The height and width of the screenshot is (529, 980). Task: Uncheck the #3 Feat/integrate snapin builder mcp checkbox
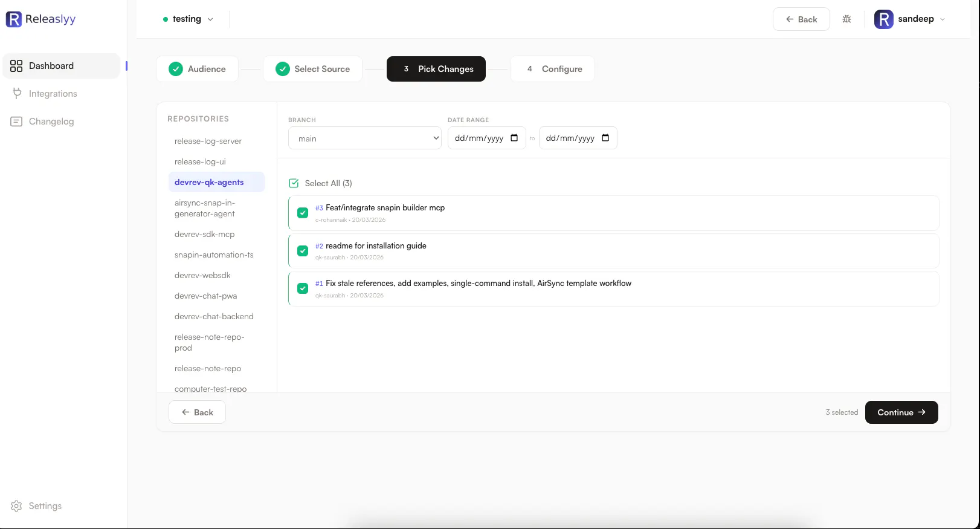coord(303,213)
